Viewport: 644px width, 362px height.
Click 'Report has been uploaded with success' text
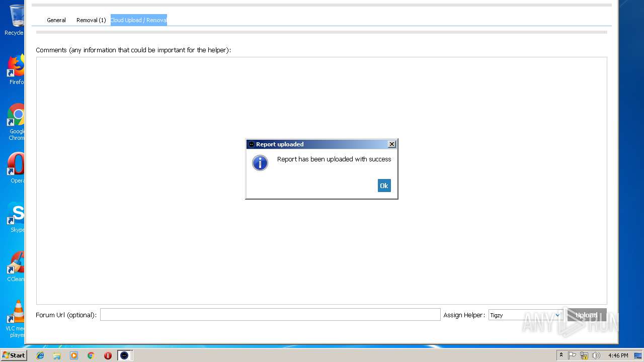[334, 159]
